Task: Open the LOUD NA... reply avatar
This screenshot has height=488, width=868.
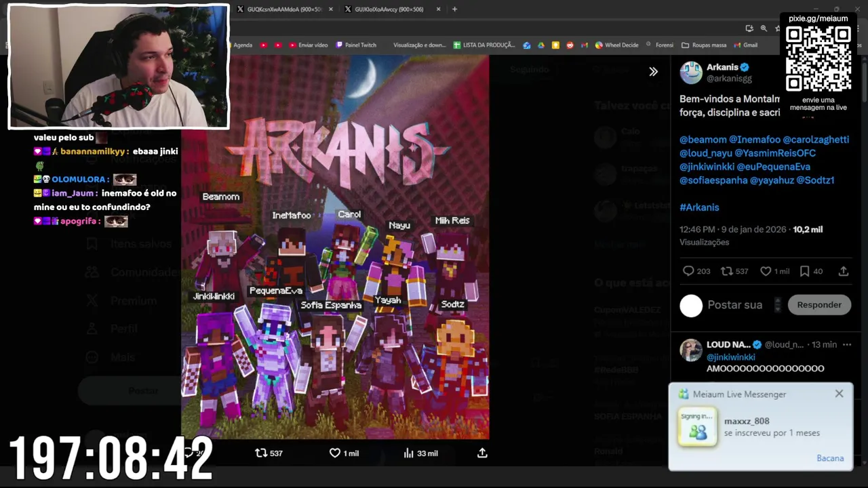Action: point(691,350)
